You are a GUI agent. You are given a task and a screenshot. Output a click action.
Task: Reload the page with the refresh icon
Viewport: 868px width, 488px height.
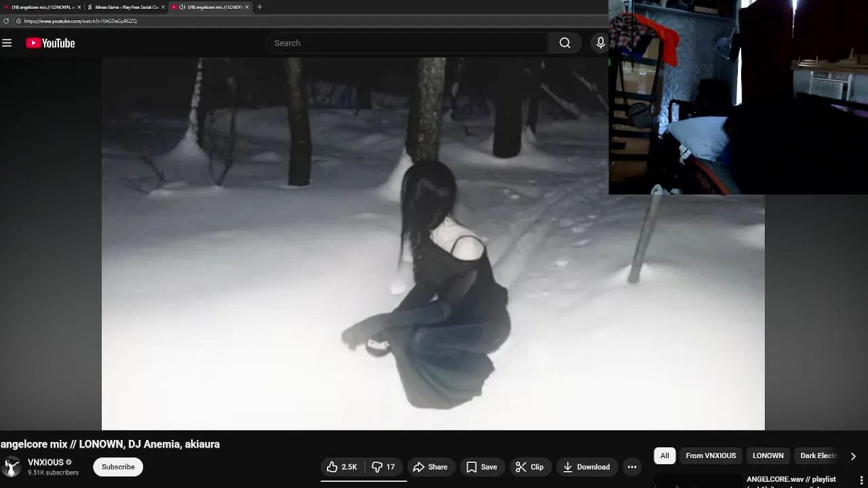[x=6, y=21]
